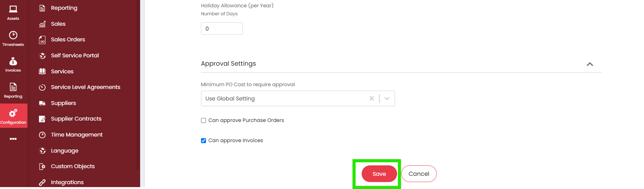Uncheck Can approve Invoices checkbox
Screen dimensions: 644x189
click(x=203, y=141)
